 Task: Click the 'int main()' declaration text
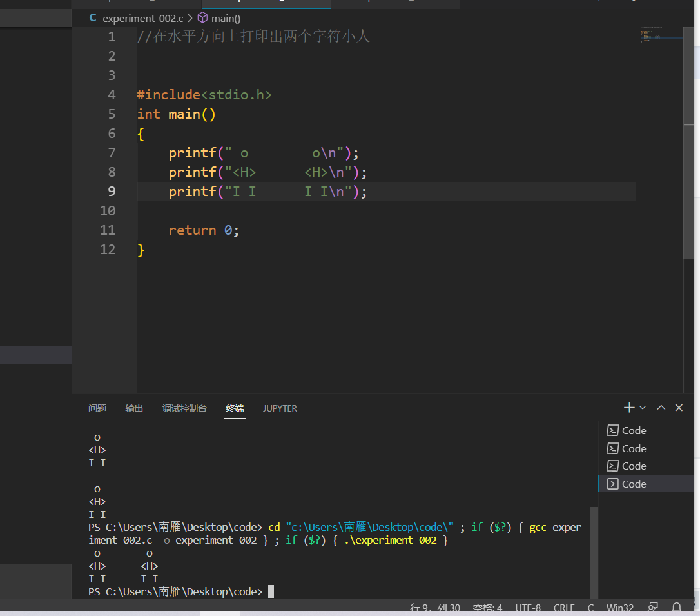point(177,114)
